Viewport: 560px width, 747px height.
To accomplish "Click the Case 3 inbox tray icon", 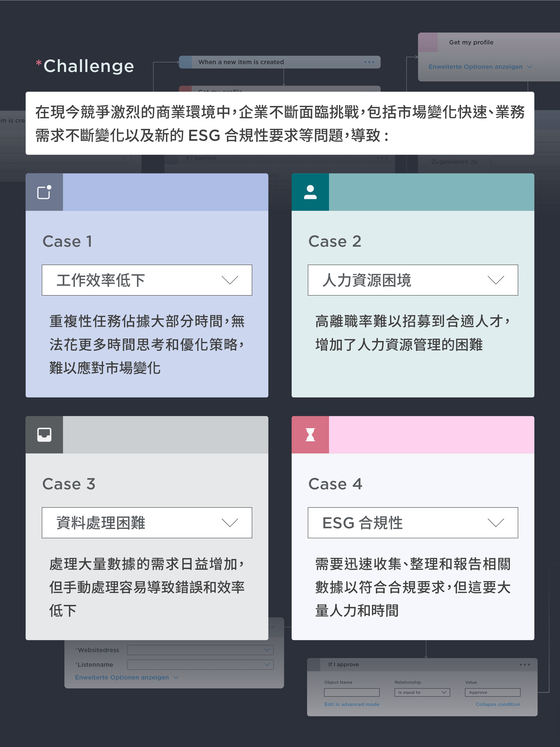I will click(x=44, y=435).
